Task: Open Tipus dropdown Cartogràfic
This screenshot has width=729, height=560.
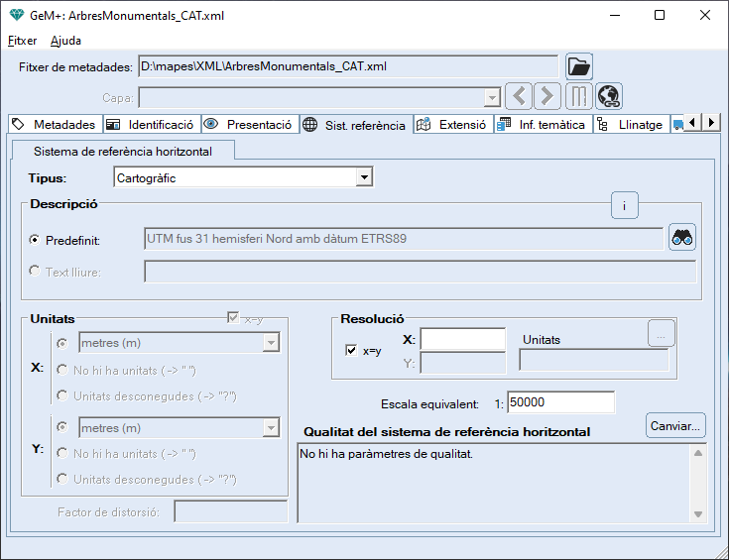Action: tap(364, 177)
